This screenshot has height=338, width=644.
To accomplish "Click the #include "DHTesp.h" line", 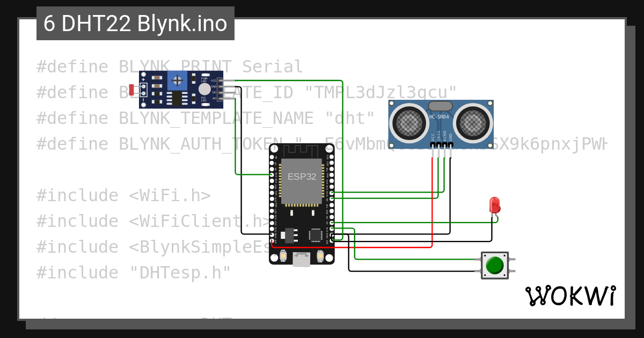I will pyautogui.click(x=134, y=273).
